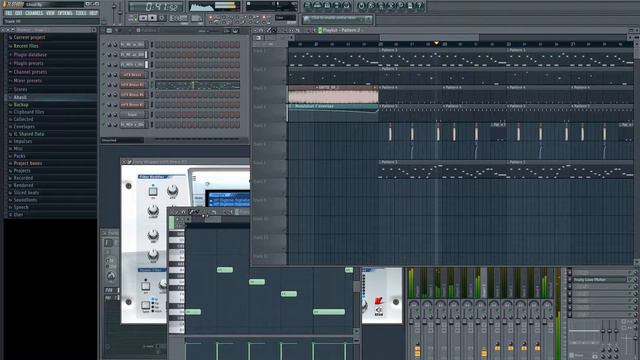
Task: Click the transport Play button
Action: [x=143, y=18]
